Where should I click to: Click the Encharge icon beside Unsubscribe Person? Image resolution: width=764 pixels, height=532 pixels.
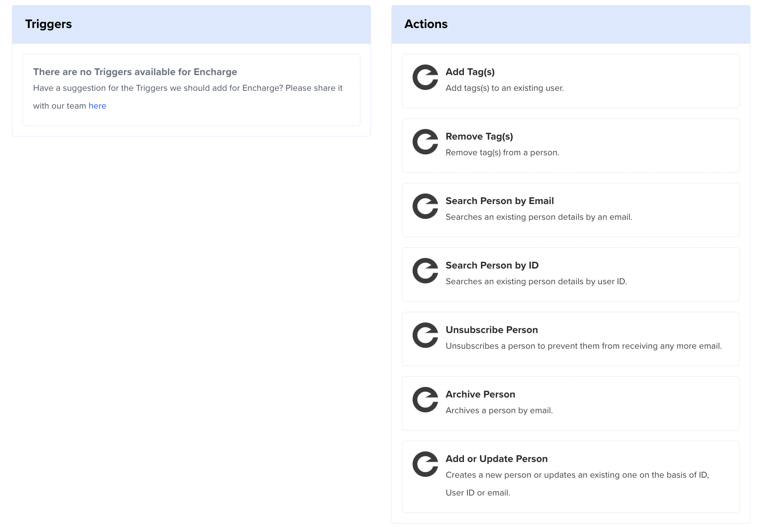[x=425, y=335]
